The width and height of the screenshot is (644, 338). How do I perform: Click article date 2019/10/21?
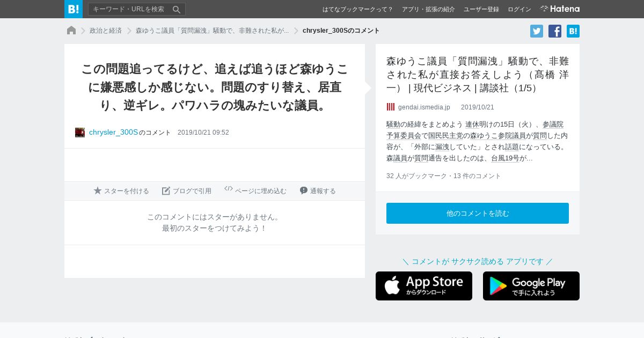coord(478,107)
